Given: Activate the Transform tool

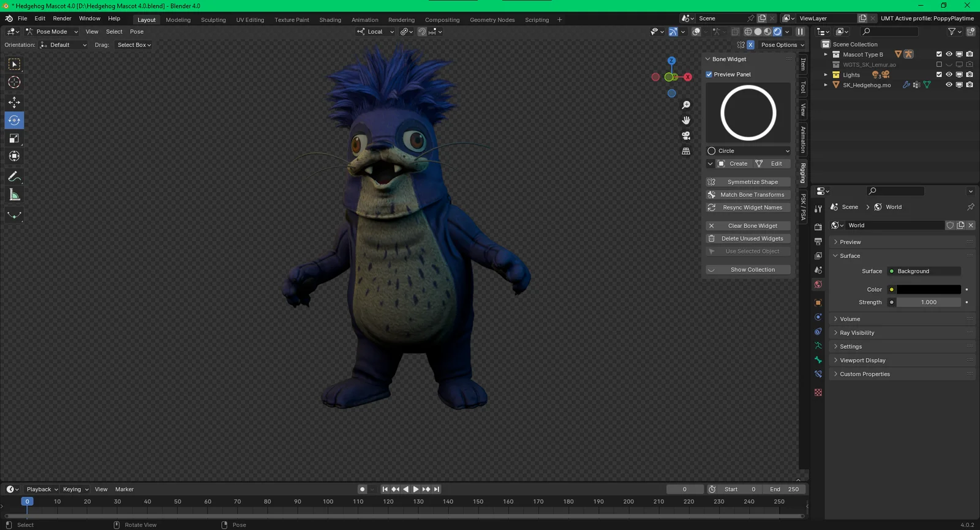Looking at the screenshot, I should pyautogui.click(x=14, y=156).
